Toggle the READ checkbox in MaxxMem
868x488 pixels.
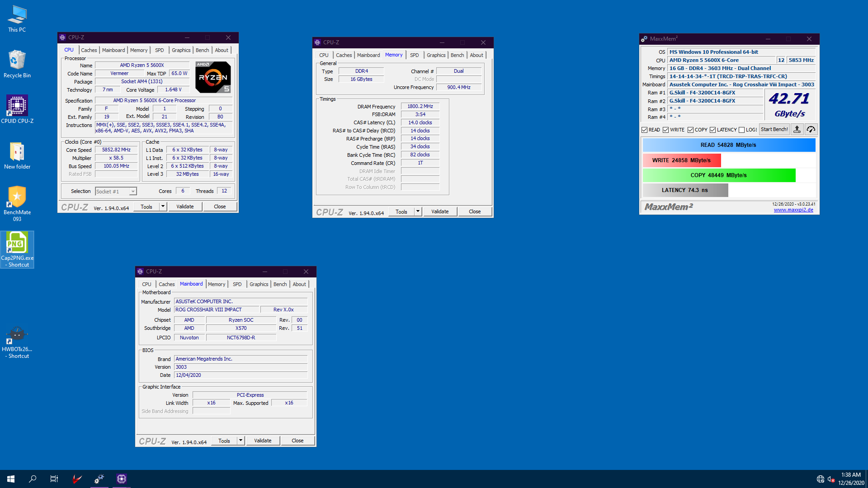click(x=644, y=130)
